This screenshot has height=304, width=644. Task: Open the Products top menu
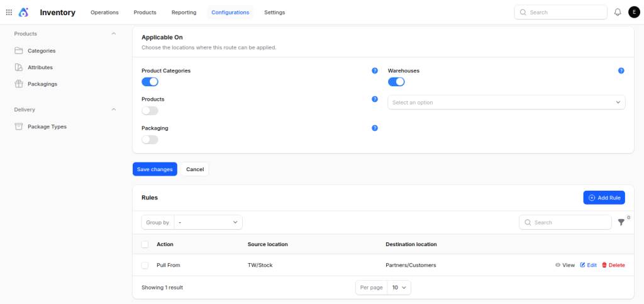click(145, 13)
